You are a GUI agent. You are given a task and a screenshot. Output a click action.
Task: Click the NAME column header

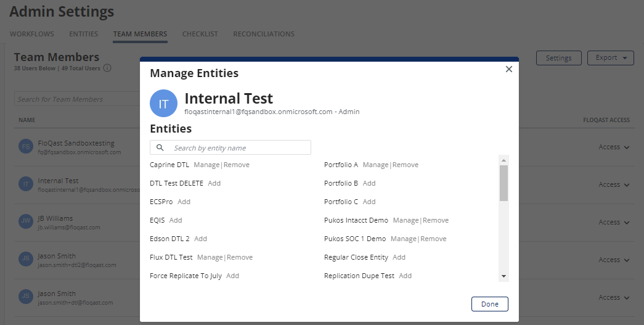tap(26, 120)
